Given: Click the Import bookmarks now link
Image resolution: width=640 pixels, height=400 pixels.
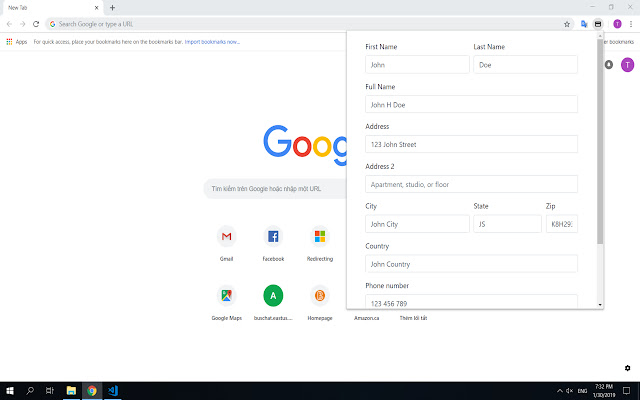Looking at the screenshot, I should pyautogui.click(x=212, y=42).
